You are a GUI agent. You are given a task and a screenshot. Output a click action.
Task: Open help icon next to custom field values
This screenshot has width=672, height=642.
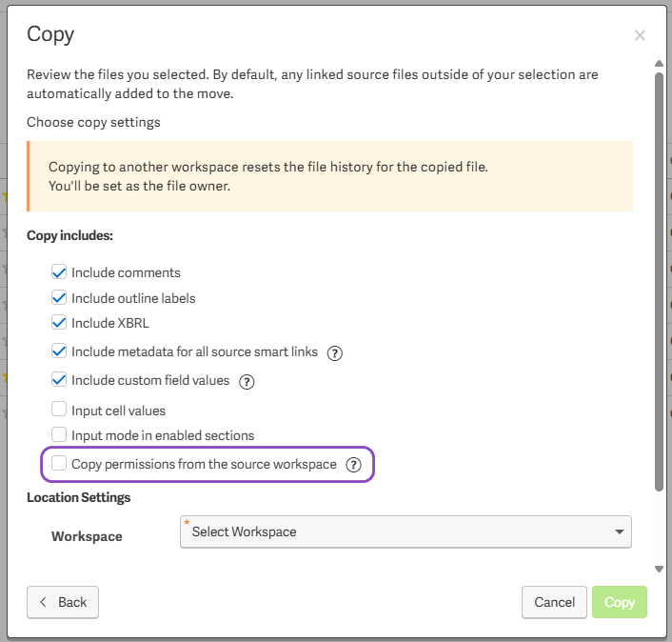(x=247, y=382)
